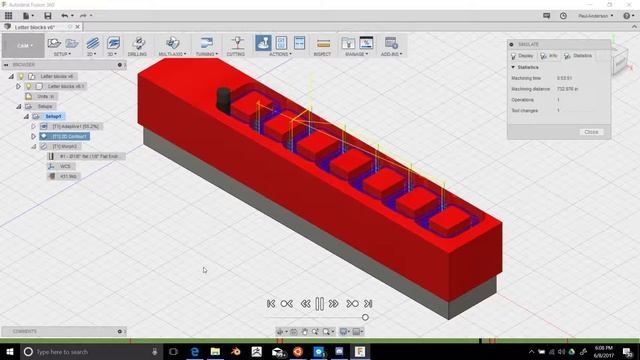The image size is (640, 360).
Task: Open the Help question-mark dropdown
Action: coord(628,16)
